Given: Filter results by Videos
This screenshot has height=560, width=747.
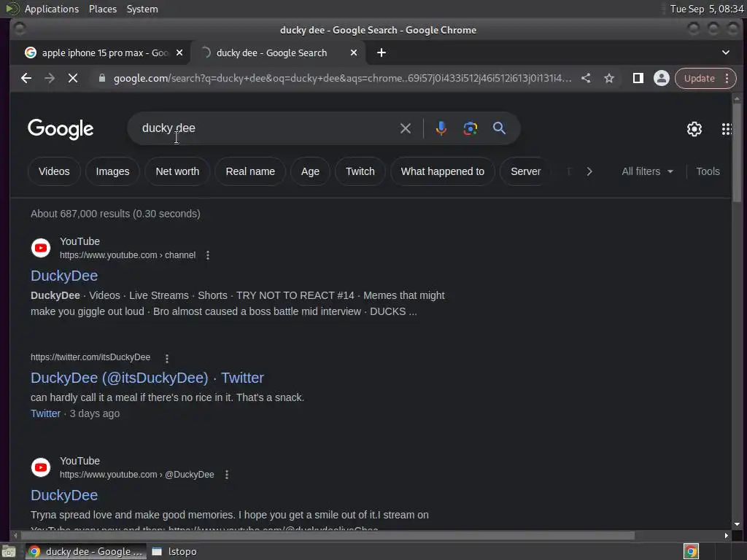Looking at the screenshot, I should [54, 171].
